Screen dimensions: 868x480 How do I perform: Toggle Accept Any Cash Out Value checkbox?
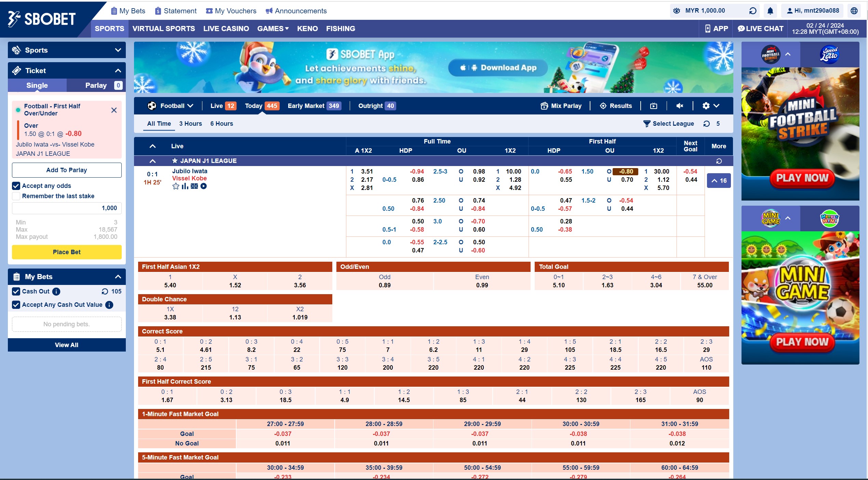16,305
